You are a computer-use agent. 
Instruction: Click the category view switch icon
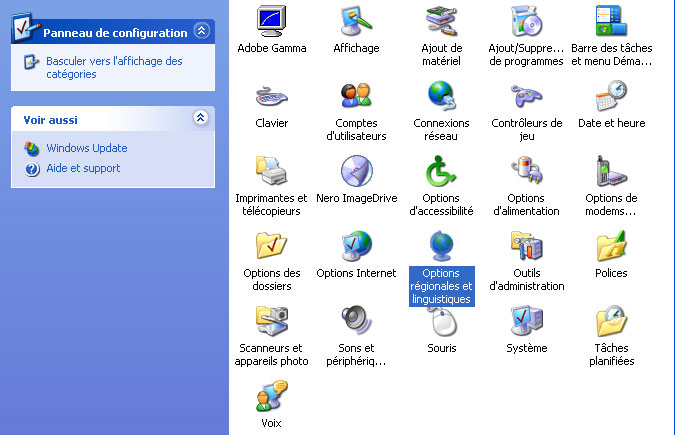coord(31,62)
